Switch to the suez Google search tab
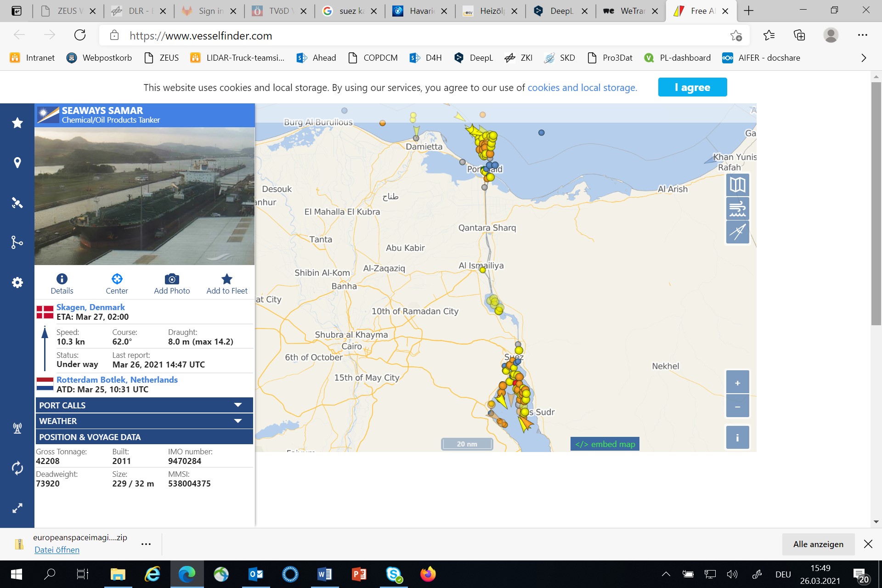Image resolution: width=882 pixels, height=588 pixels. (x=349, y=11)
